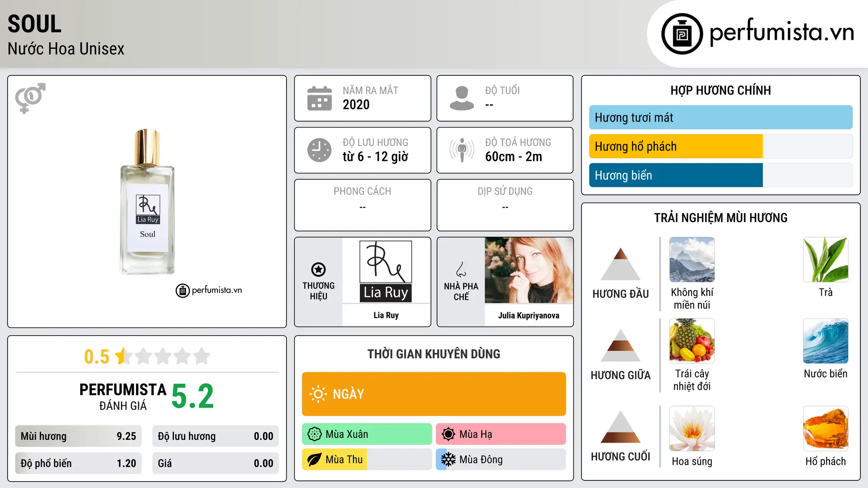Click the Julia Kupriyanova perfumer name

point(529,315)
